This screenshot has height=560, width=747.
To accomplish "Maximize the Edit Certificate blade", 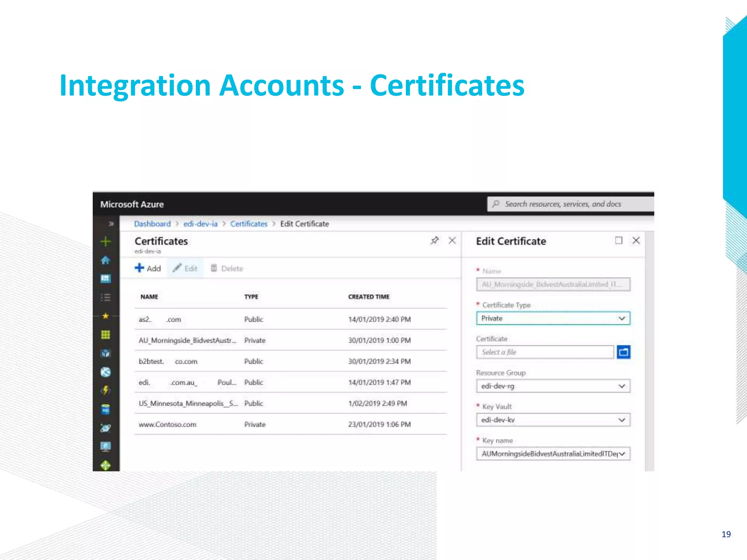I will tap(619, 240).
